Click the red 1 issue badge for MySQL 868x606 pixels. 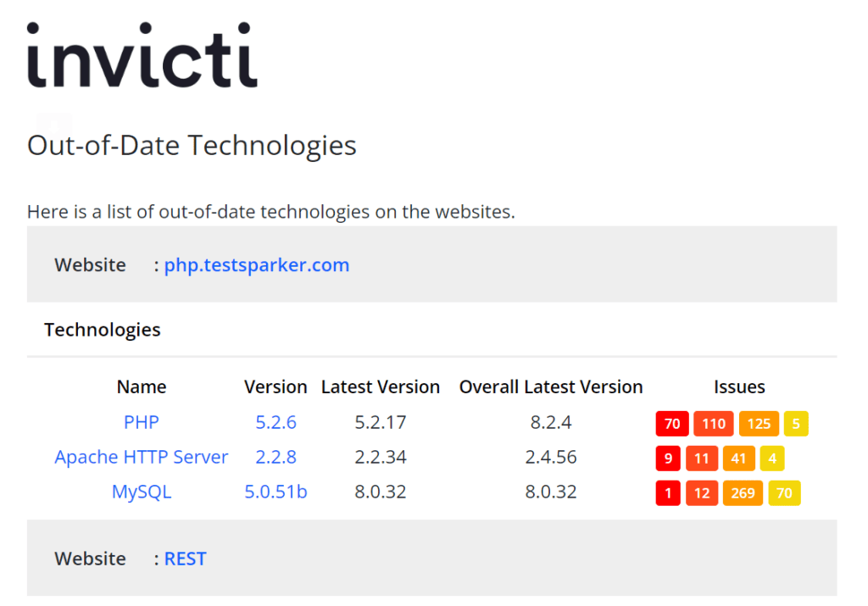(x=668, y=493)
